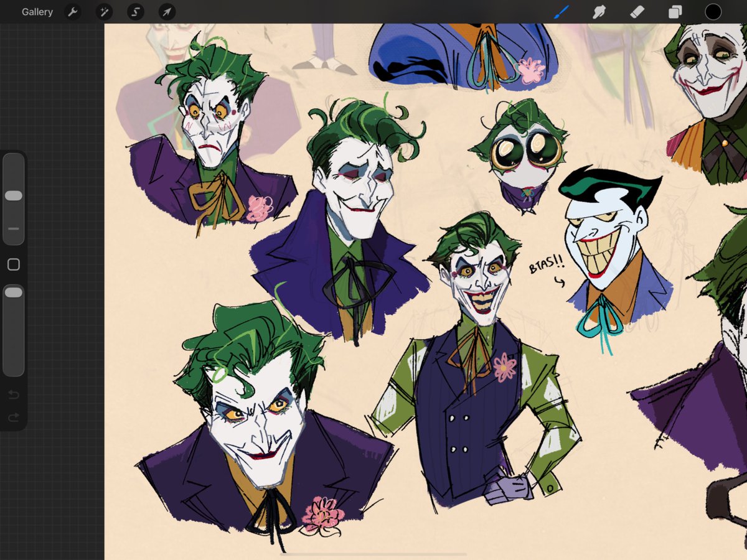
Task: Adjust the brush size slider
Action: (x=14, y=199)
